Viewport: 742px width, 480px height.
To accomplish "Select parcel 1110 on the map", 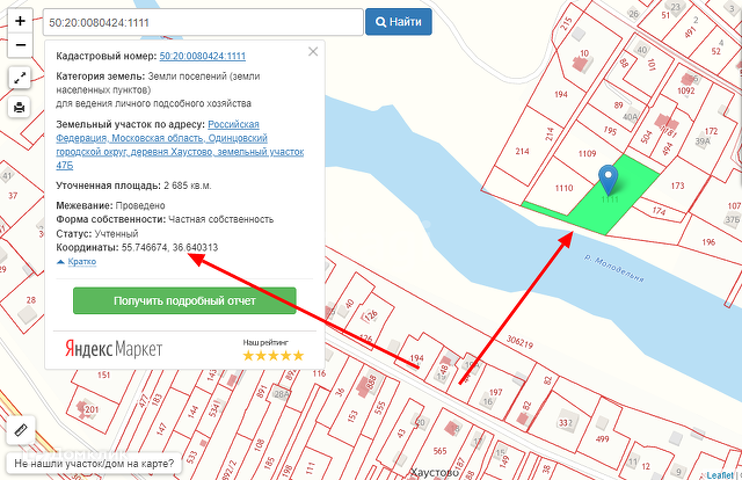I will pos(564,188).
